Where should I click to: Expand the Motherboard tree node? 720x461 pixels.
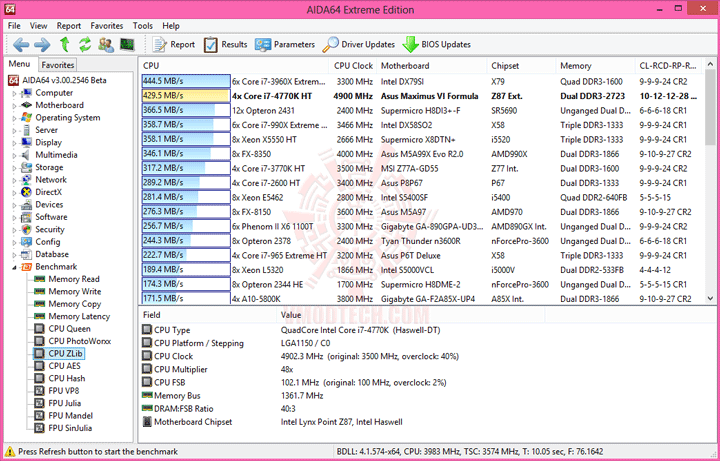point(14,106)
